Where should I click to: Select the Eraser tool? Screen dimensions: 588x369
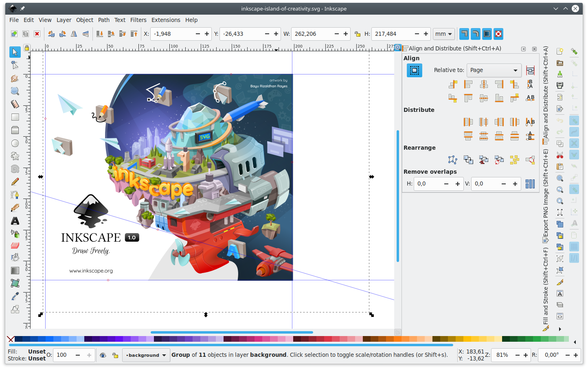coord(15,245)
